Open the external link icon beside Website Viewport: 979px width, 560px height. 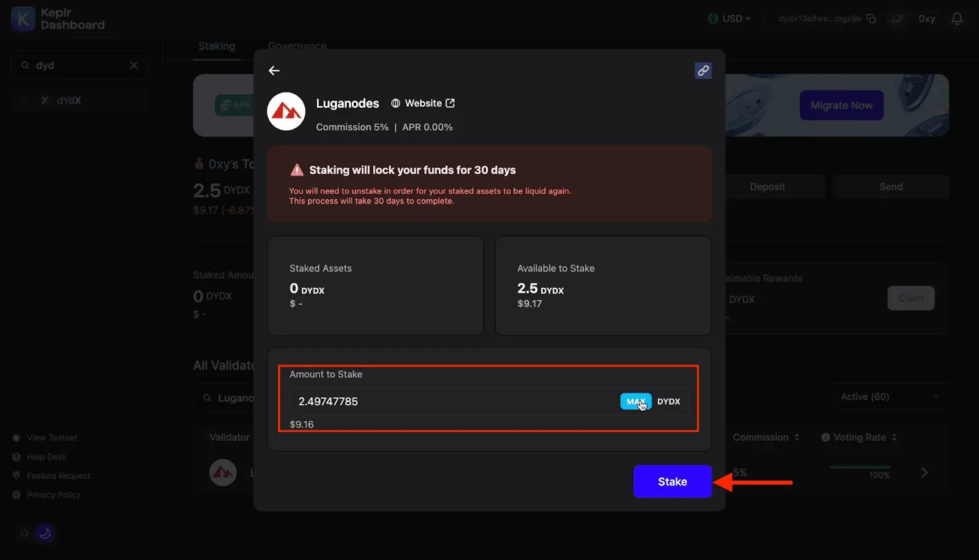450,103
